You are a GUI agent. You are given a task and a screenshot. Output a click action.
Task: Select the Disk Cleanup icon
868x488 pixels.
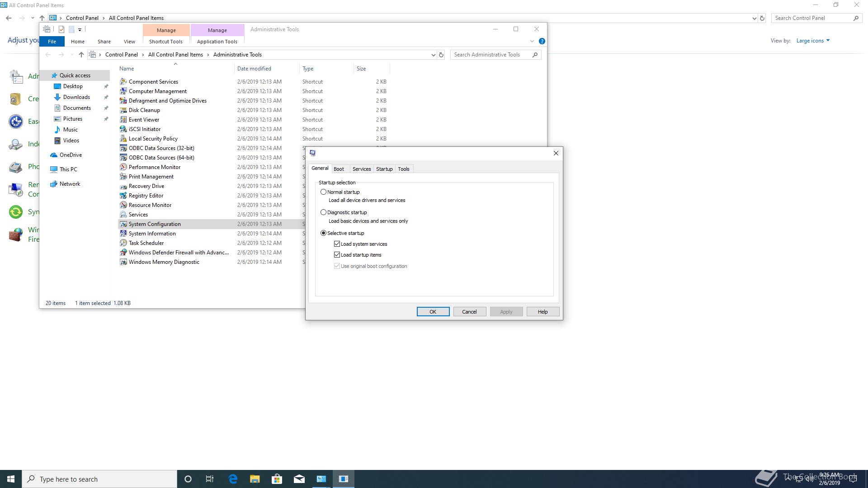tap(123, 110)
